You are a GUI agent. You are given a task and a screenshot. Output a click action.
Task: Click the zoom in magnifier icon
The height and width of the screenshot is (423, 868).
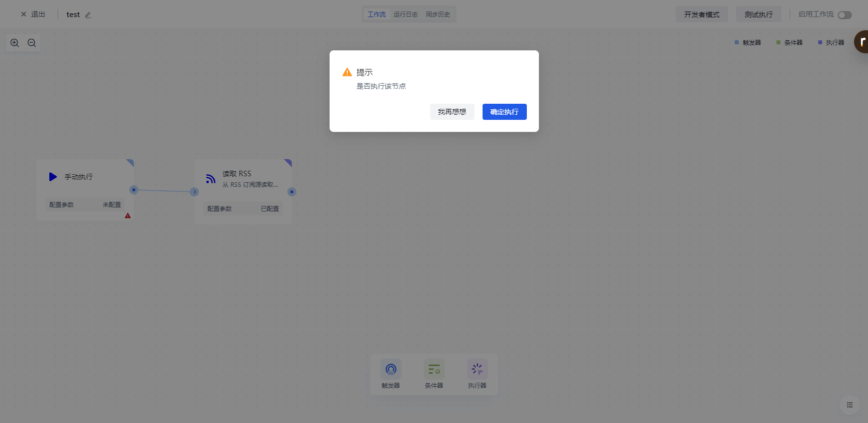[x=15, y=43]
